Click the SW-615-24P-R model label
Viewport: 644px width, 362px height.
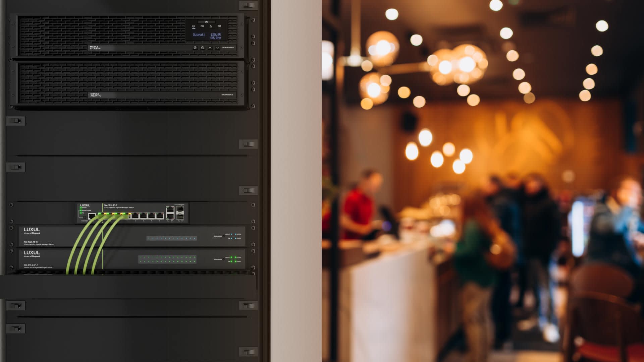click(31, 265)
